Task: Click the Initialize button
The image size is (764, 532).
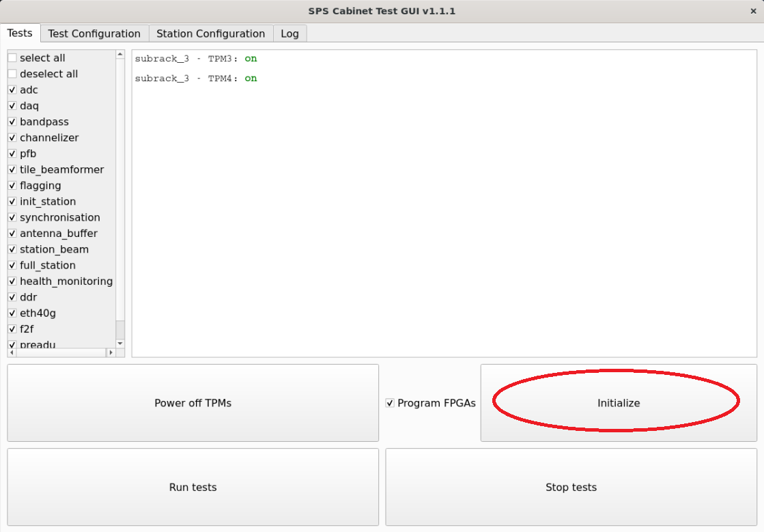Action: tap(618, 403)
